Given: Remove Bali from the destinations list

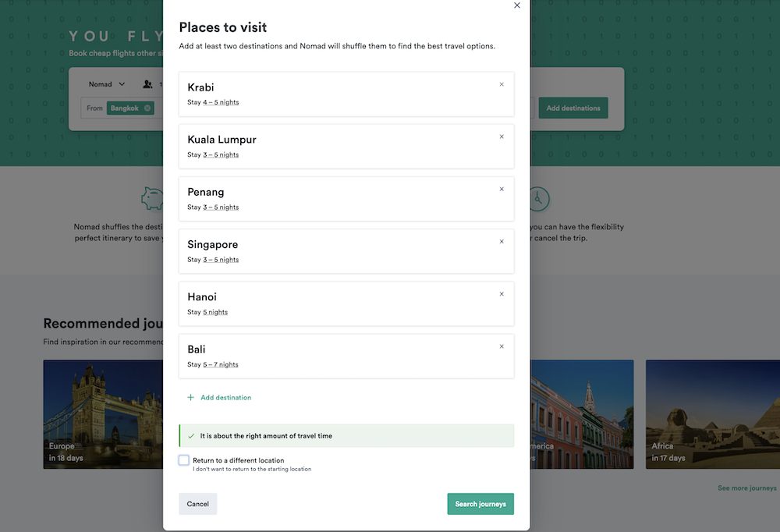Looking at the screenshot, I should click(x=502, y=346).
